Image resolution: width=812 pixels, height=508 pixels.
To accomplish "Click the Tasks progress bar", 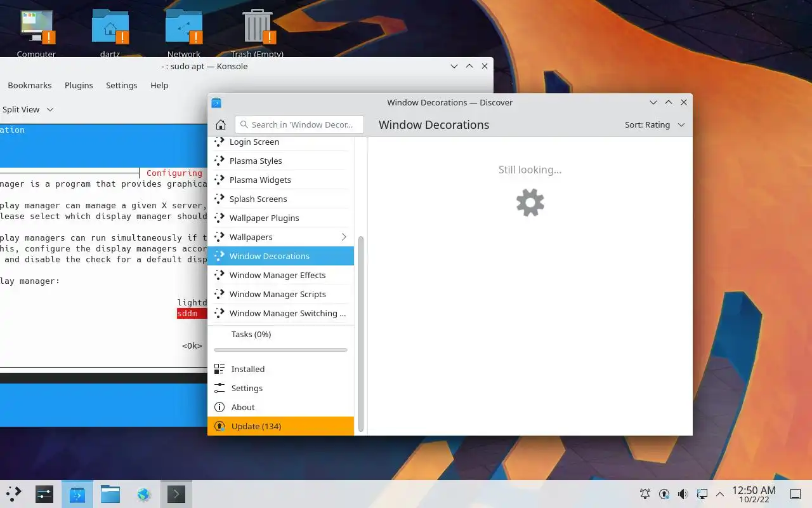I will (x=280, y=350).
